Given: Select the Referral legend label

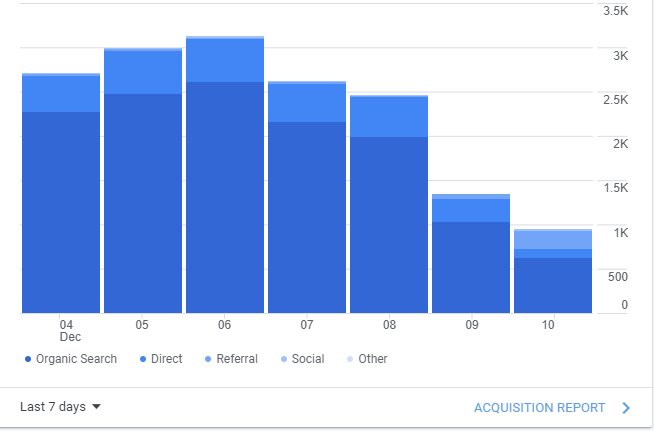Looking at the screenshot, I should point(237,359).
